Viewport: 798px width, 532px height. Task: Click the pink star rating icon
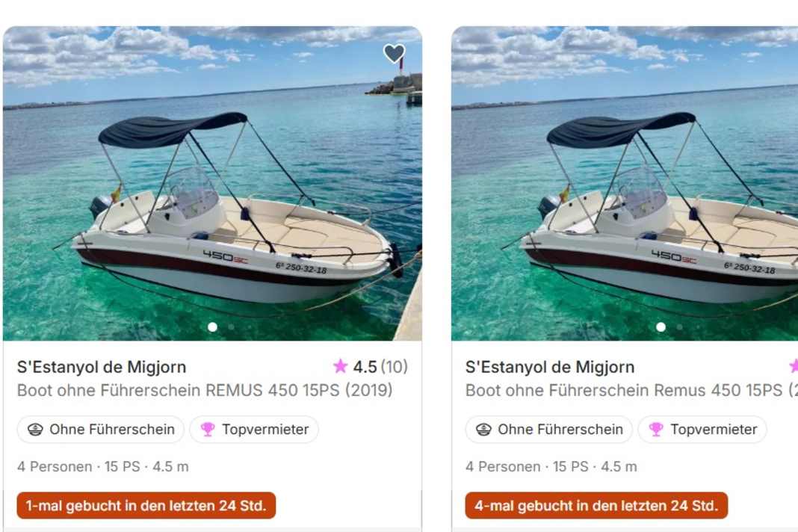(340, 366)
